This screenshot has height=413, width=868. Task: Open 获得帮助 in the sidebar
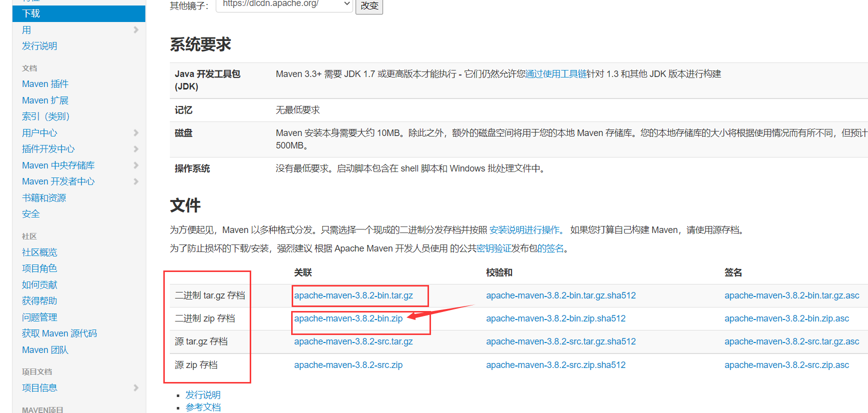(39, 301)
